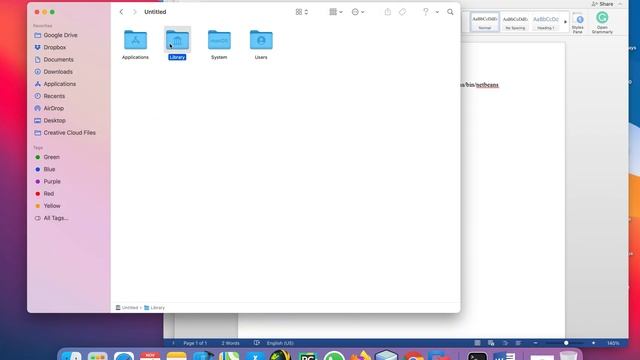Viewport: 640px width, 360px height.
Task: Click the English (US) language indicator
Action: 280,343
